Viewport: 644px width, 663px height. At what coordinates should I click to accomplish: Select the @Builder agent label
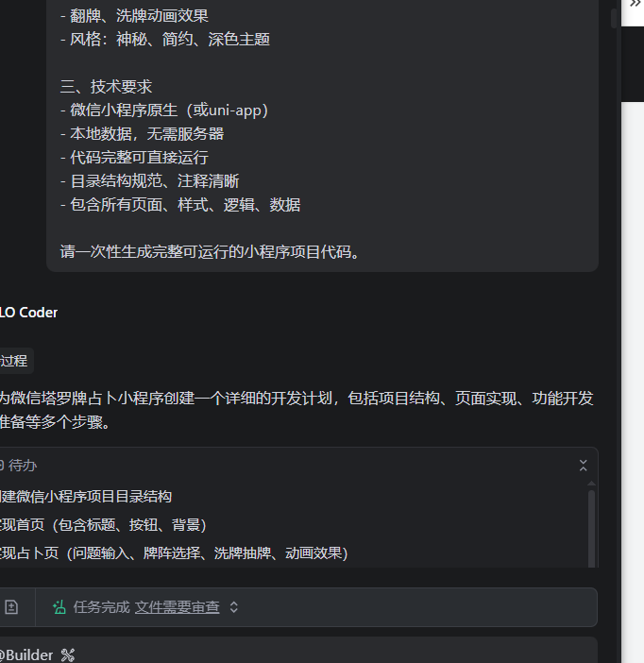click(26, 654)
